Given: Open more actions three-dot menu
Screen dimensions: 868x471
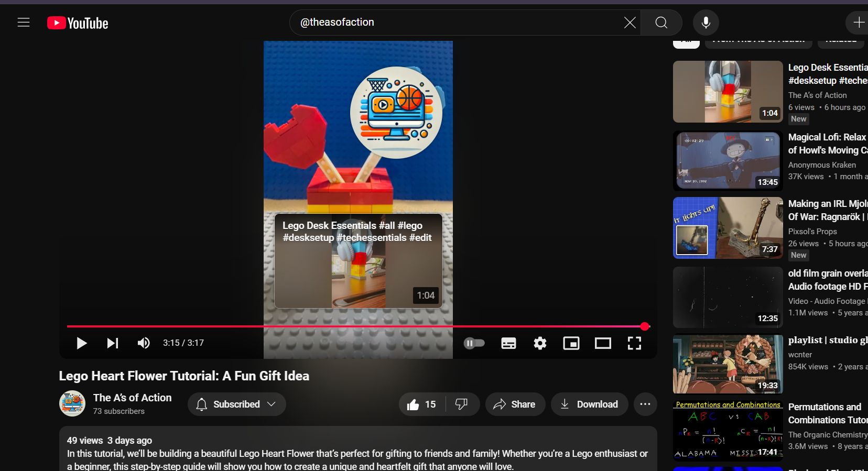Looking at the screenshot, I should [x=645, y=404].
